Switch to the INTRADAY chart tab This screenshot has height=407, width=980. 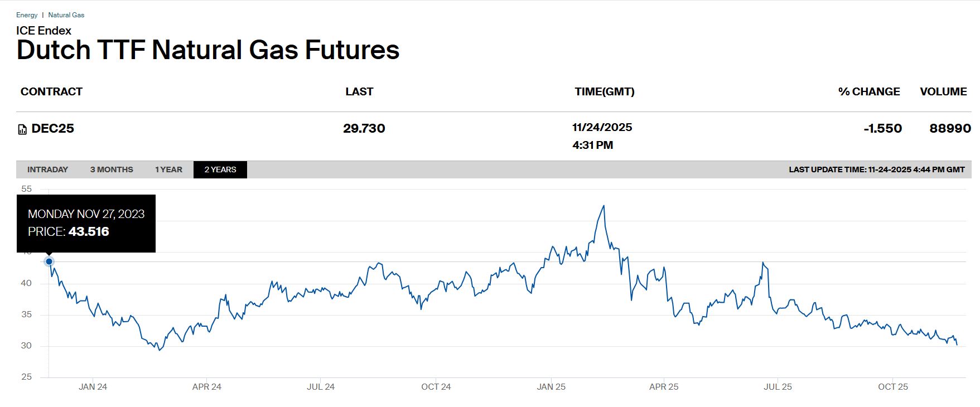[x=47, y=169]
